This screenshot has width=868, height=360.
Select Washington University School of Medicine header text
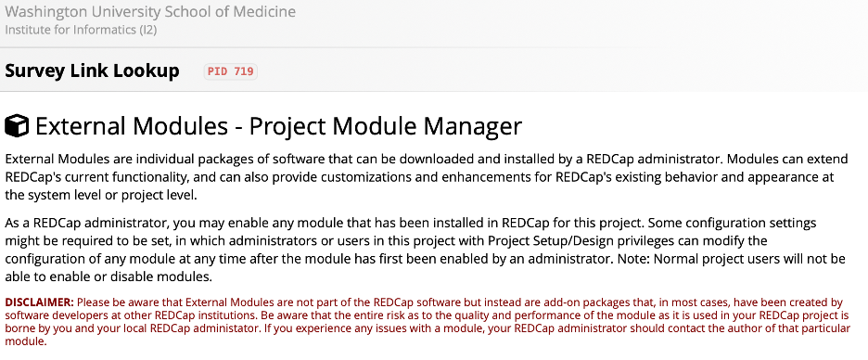(150, 12)
